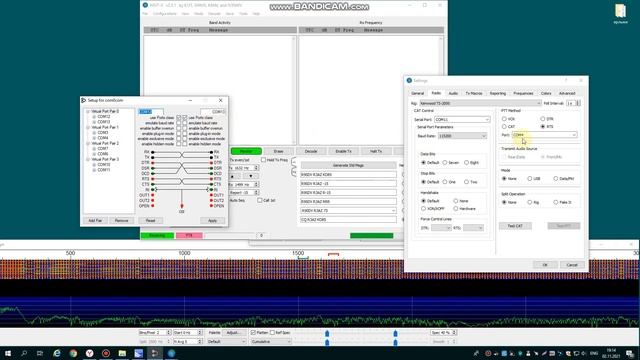The image size is (640, 360).
Task: Click Add Pair in com0com setup
Action: click(95, 220)
